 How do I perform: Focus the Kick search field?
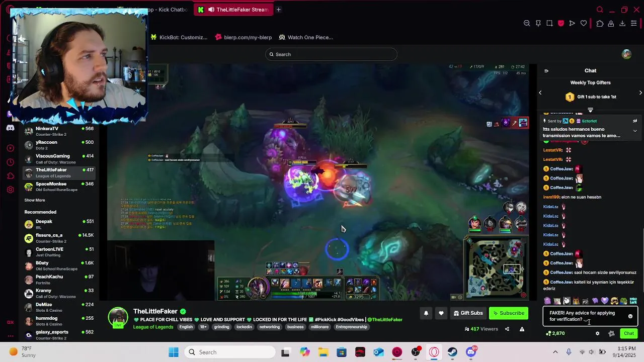pyautogui.click(x=331, y=54)
